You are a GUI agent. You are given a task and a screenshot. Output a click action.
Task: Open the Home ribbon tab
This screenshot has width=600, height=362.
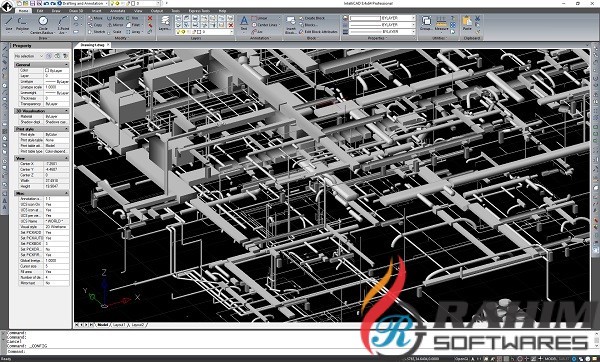pos(23,11)
